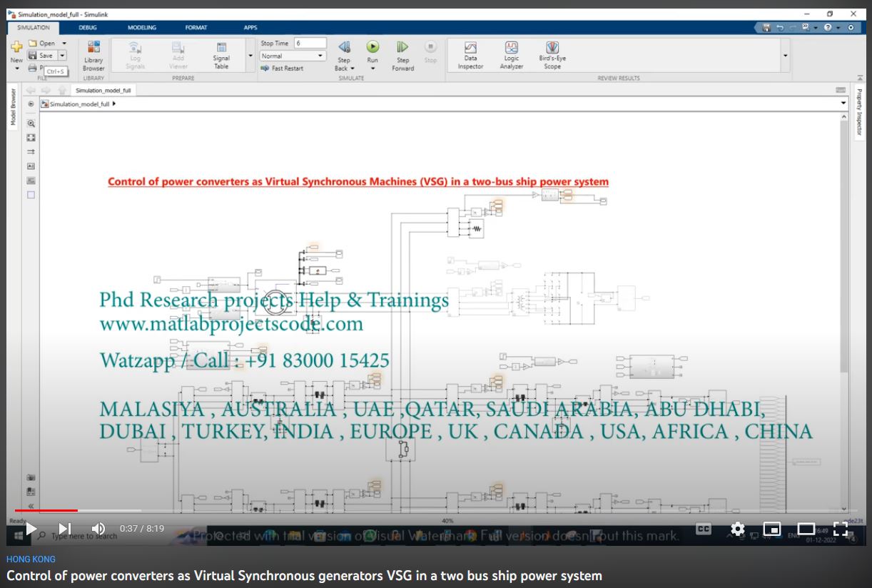This screenshot has height=588, width=872.
Task: Click the HONG KONG link
Action: pyautogui.click(x=31, y=559)
